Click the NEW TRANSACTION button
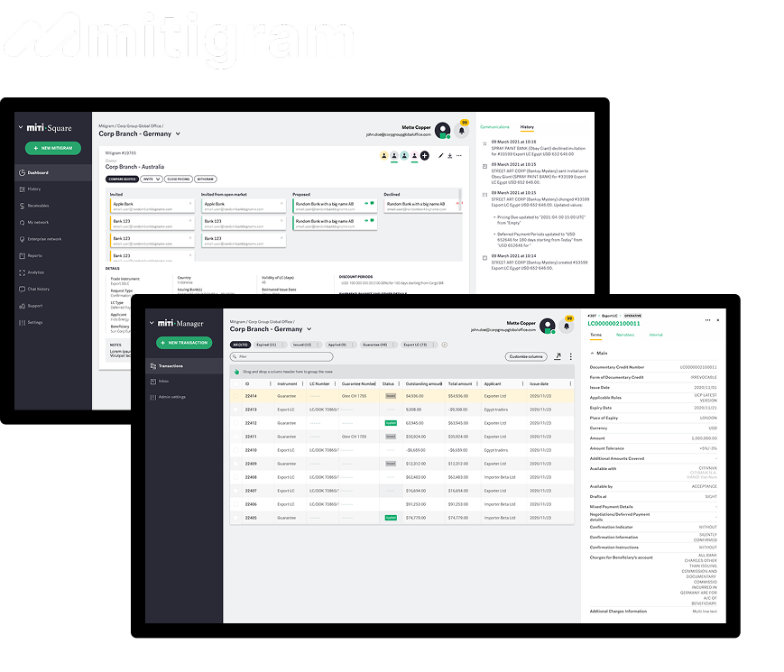 [184, 343]
